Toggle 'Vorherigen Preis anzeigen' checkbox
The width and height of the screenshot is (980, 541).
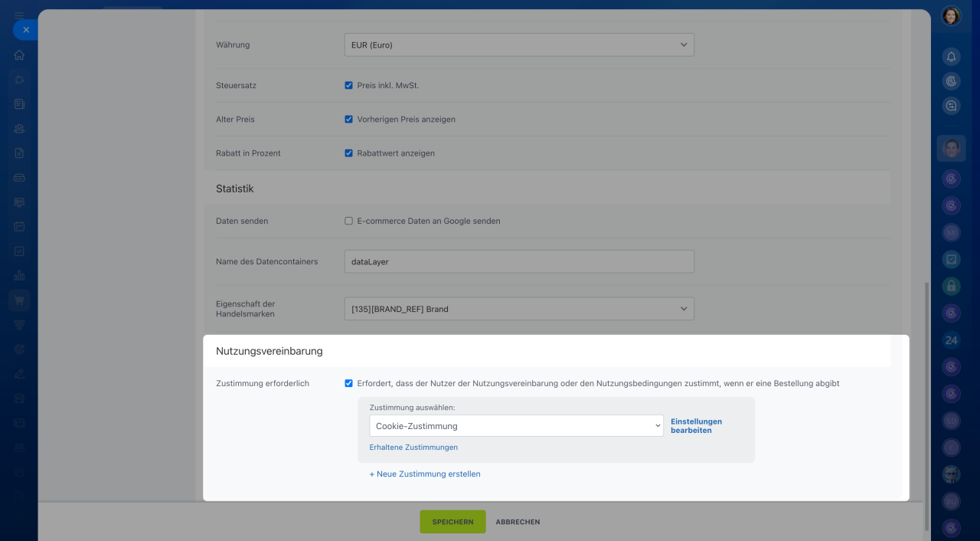tap(349, 120)
